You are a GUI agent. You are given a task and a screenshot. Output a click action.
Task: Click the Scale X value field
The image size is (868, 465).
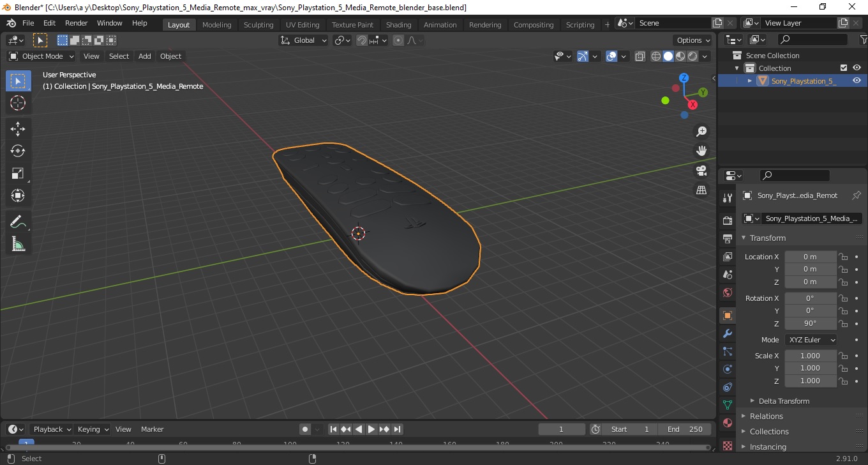coord(810,356)
